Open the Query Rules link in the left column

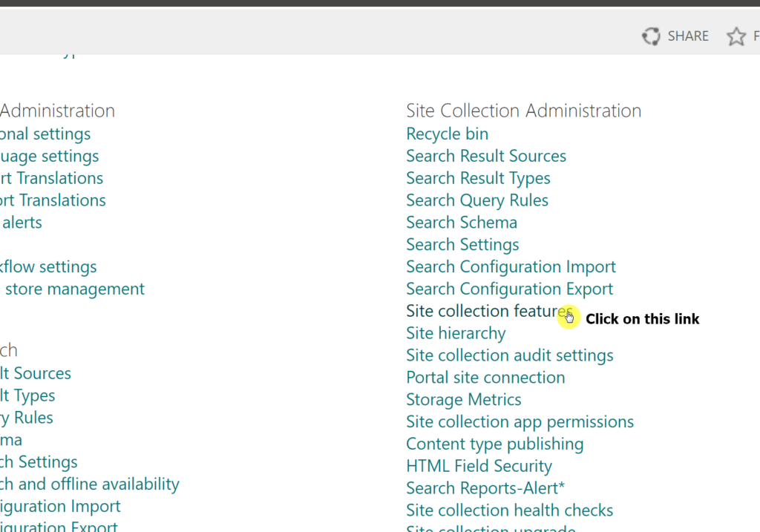click(x=26, y=418)
